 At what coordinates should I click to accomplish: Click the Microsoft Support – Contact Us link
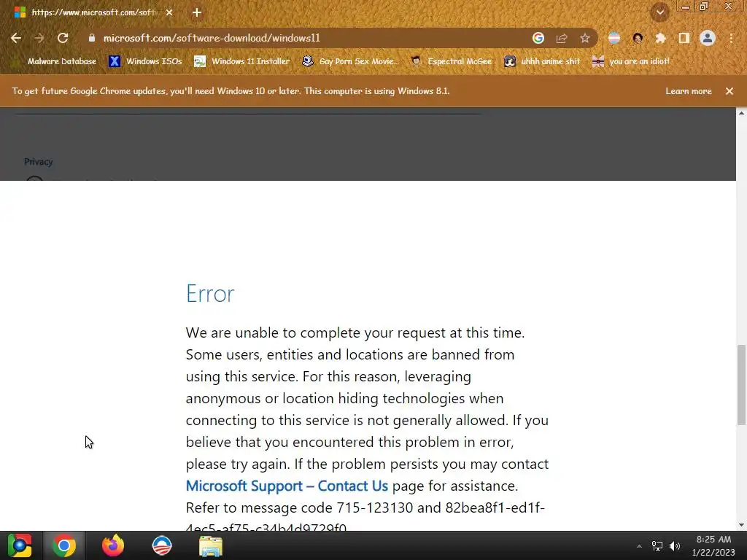tap(287, 486)
